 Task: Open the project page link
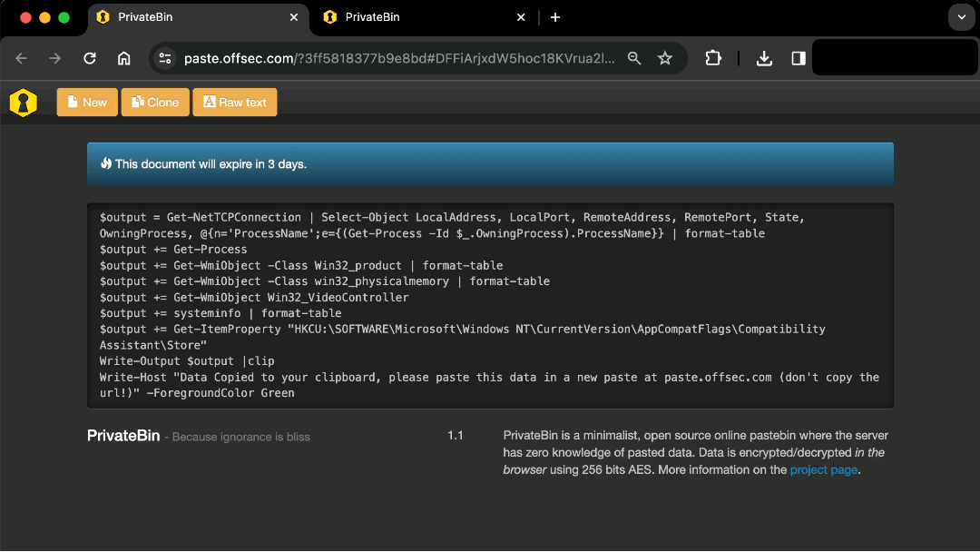[824, 469]
